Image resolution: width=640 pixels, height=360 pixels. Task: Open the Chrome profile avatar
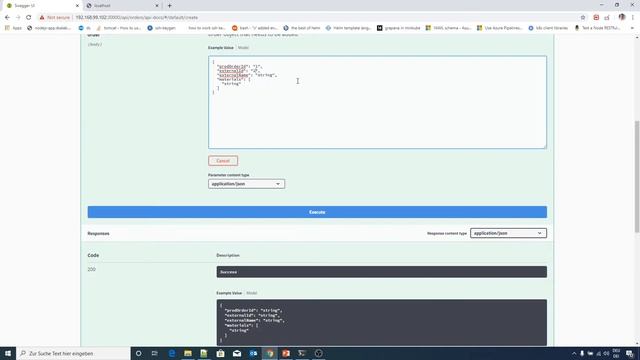[622, 17]
